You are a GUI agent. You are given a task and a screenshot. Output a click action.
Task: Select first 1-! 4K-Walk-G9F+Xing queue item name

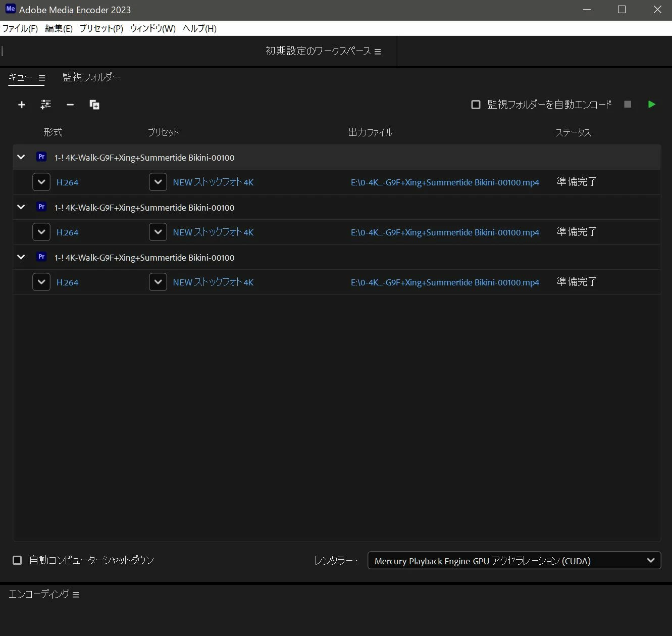144,158
